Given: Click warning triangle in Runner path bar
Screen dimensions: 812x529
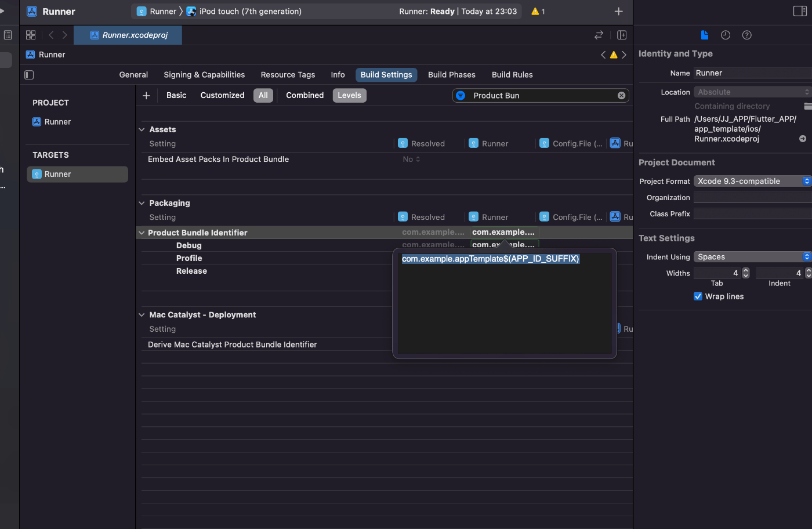Looking at the screenshot, I should click(614, 55).
